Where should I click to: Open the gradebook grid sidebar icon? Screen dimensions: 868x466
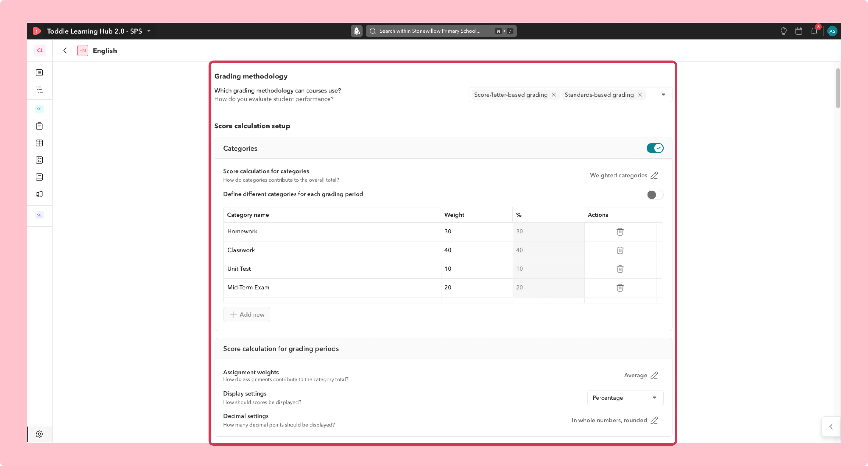pyautogui.click(x=39, y=143)
